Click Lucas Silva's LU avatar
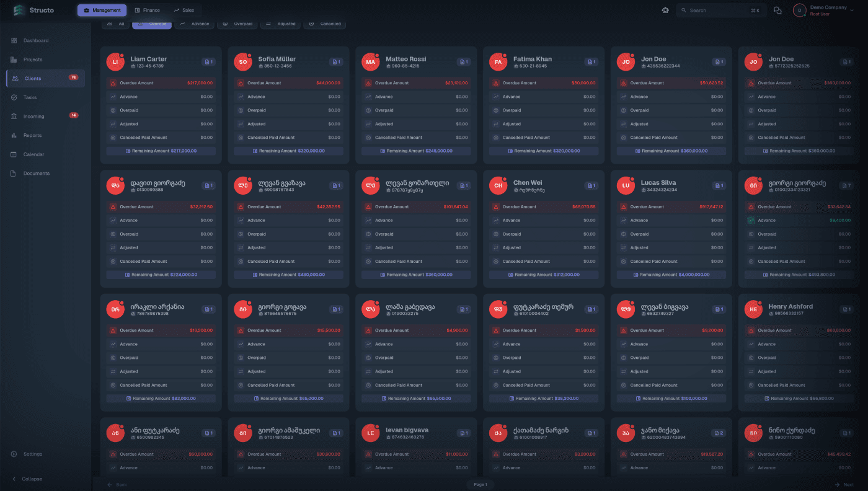 [x=626, y=185]
